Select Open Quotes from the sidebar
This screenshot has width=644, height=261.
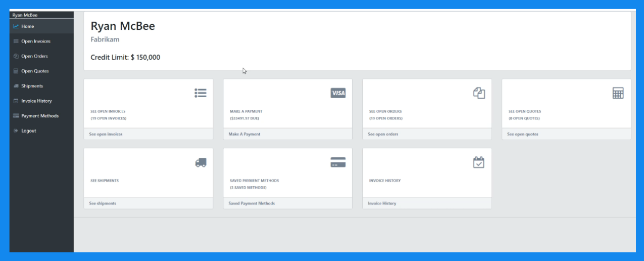[35, 71]
